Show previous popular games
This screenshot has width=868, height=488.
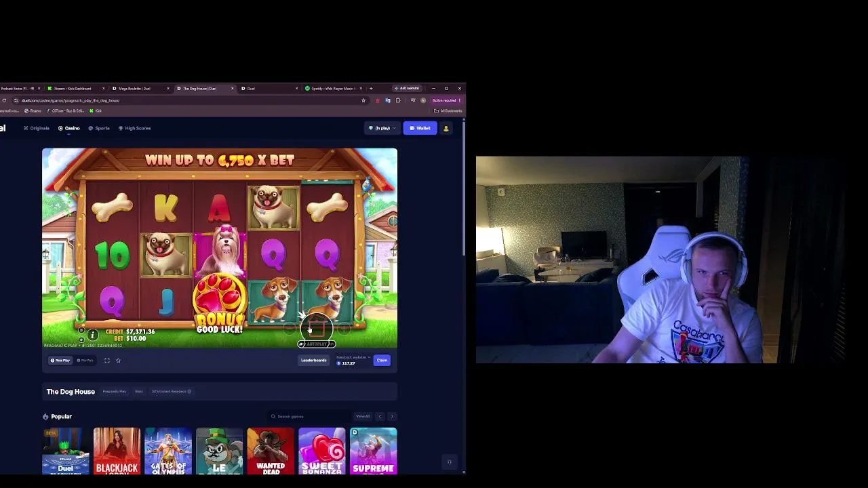pyautogui.click(x=380, y=416)
